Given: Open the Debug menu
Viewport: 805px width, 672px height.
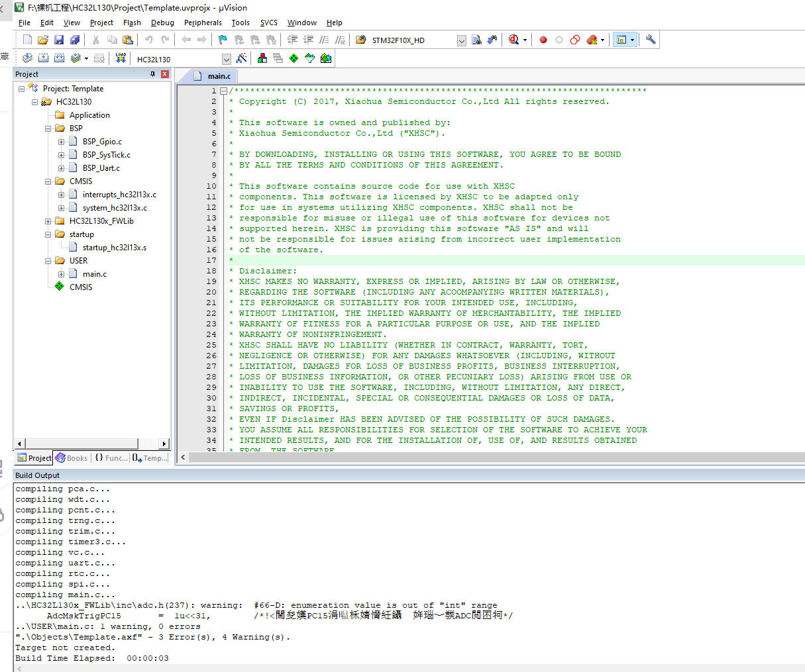Looking at the screenshot, I should [162, 23].
